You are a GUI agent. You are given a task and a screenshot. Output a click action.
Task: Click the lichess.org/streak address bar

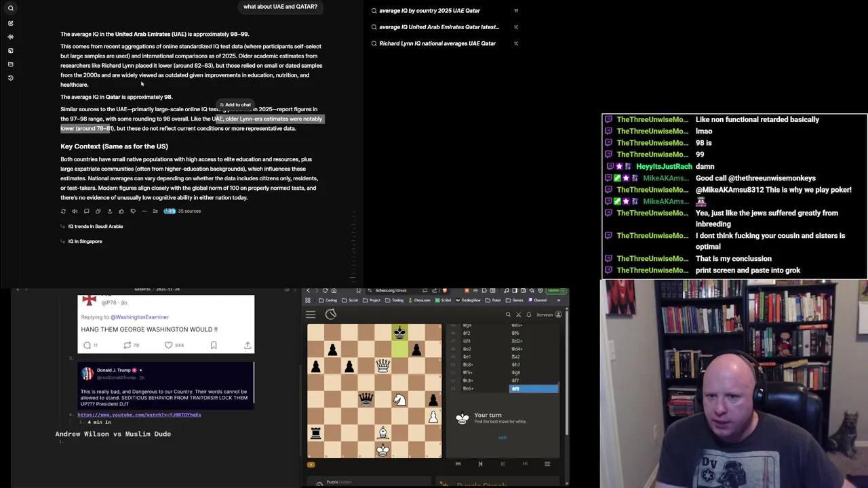(391, 290)
